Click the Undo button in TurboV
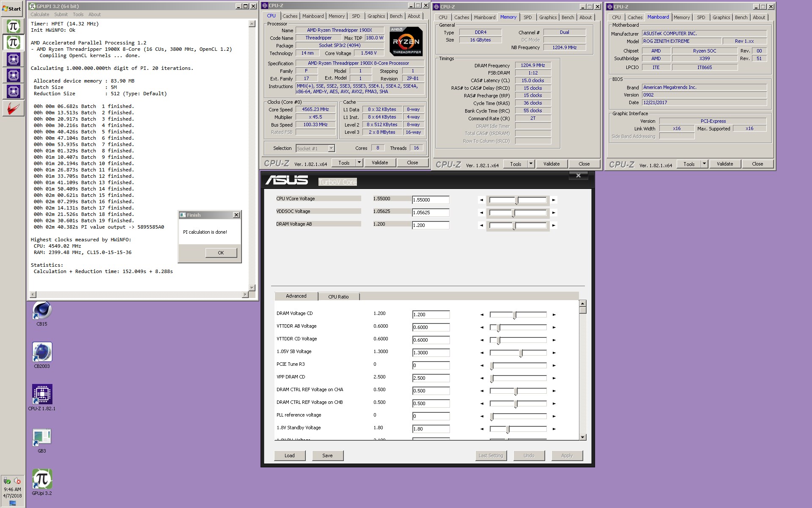The width and height of the screenshot is (812, 508). (529, 456)
